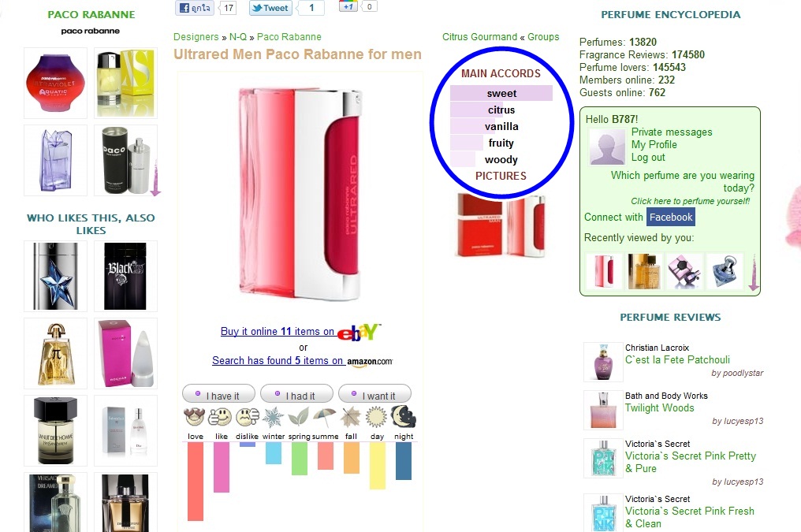This screenshot has height=532, width=801.
Task: Open the Designers breadcrumb link
Action: click(196, 37)
